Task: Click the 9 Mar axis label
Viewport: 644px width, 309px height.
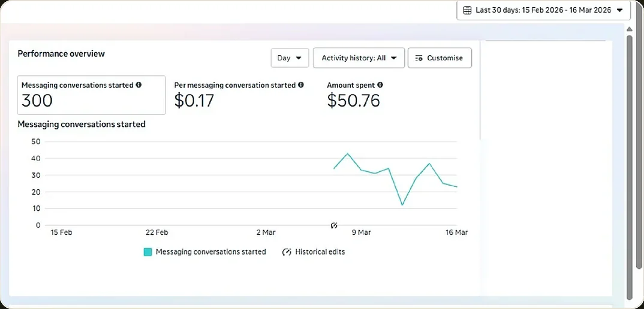Action: 361,232
